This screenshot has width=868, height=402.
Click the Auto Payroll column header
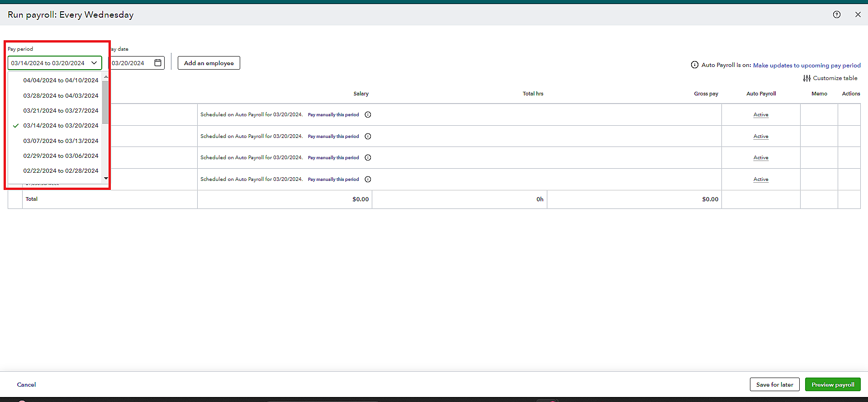pyautogui.click(x=761, y=94)
